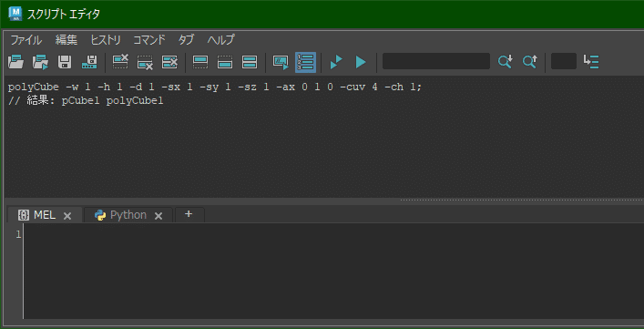Click the Execute All icon
The height and width of the screenshot is (329, 644).
coord(336,62)
